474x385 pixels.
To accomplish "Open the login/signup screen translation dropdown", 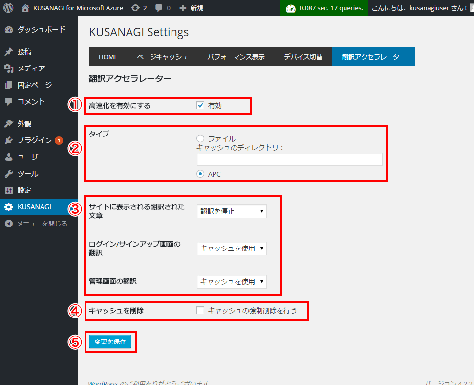I will click(232, 248).
